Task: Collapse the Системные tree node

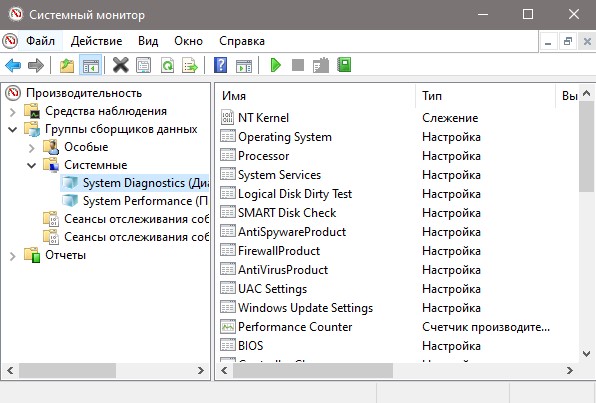Action: point(32,165)
